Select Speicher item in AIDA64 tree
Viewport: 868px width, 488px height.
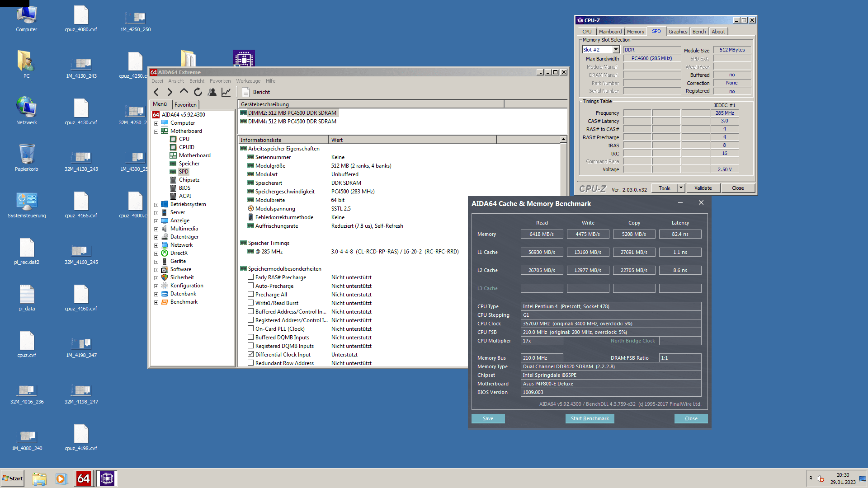pos(189,164)
